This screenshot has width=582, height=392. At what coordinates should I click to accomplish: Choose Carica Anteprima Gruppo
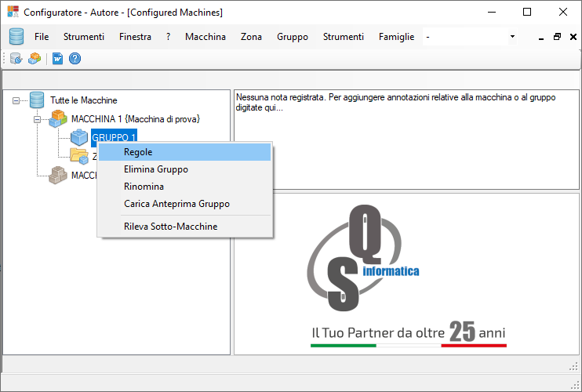(185, 204)
